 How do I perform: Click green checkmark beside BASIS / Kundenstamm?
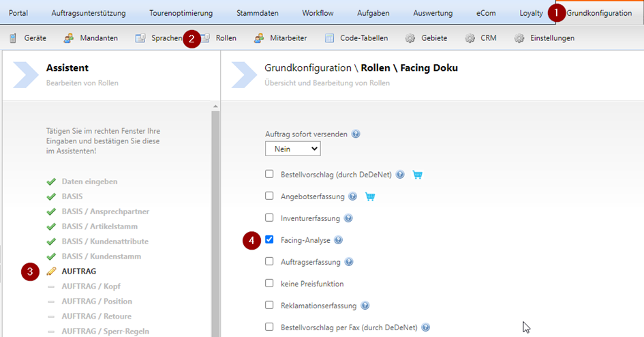coord(51,257)
